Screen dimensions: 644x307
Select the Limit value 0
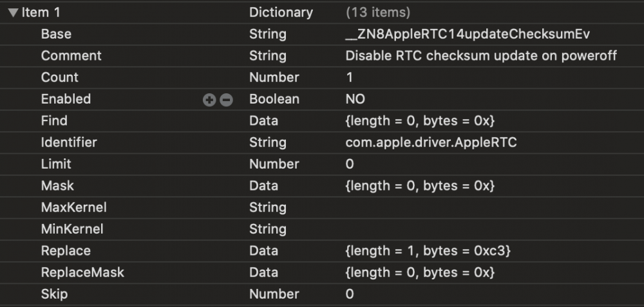tap(350, 164)
